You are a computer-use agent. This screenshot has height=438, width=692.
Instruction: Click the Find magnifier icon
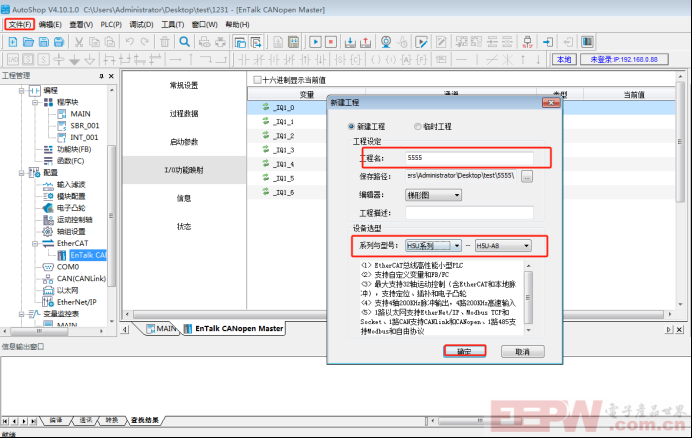[x=184, y=42]
